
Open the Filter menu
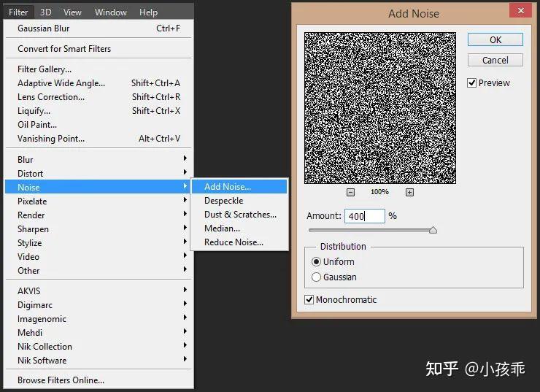(18, 12)
